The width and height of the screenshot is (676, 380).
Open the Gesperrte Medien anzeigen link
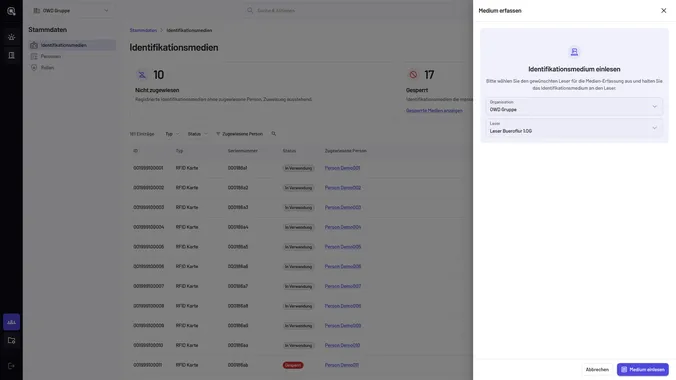coord(434,110)
